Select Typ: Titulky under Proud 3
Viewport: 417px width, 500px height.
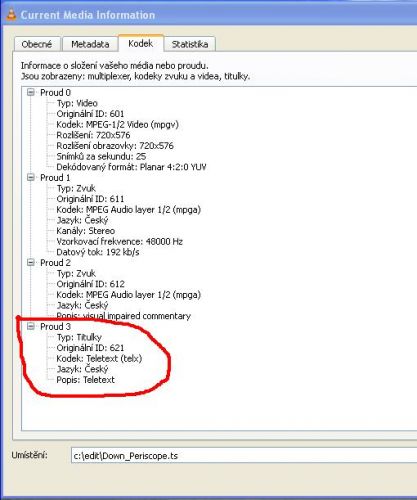[79, 337]
